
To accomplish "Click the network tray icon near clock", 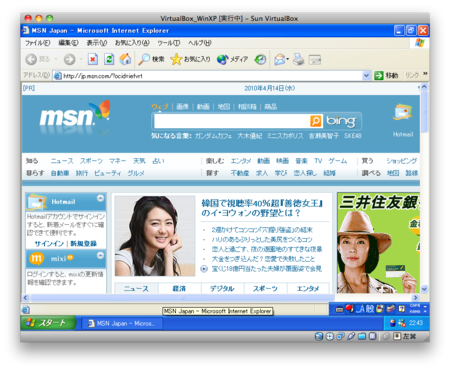I will (x=402, y=323).
